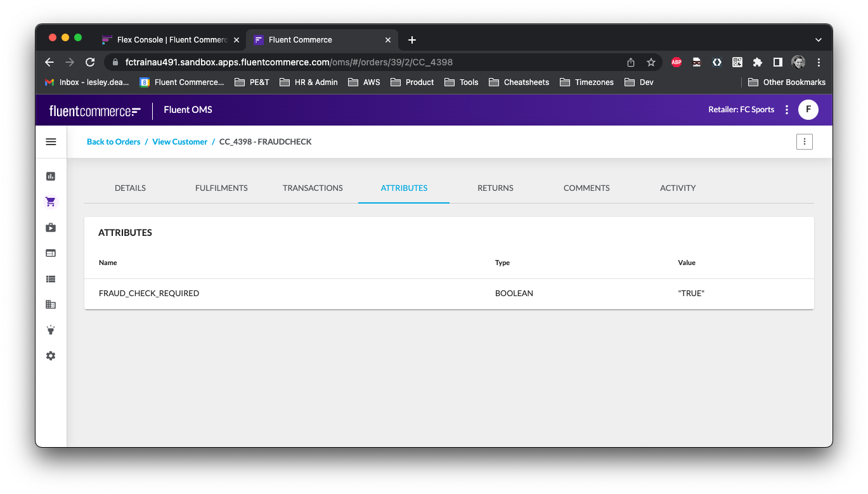The width and height of the screenshot is (868, 494).
Task: Click the Back to Orders link
Action: coord(113,142)
